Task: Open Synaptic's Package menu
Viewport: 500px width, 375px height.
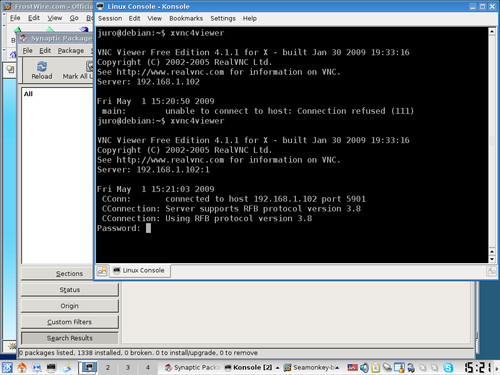Action: [x=71, y=51]
